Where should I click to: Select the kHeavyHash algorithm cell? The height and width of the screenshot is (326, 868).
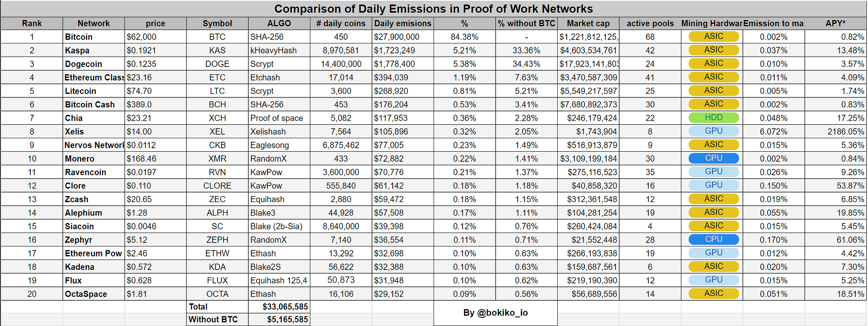coord(279,50)
